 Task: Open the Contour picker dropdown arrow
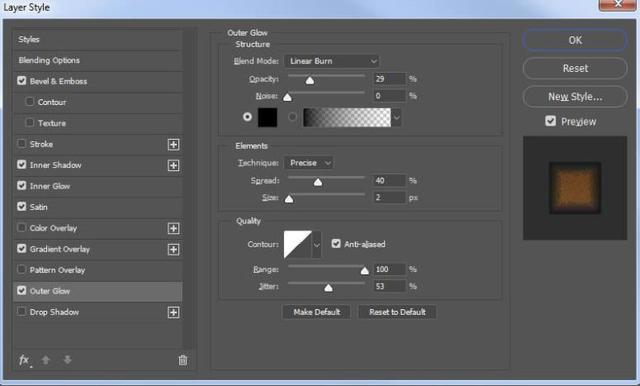click(316, 244)
